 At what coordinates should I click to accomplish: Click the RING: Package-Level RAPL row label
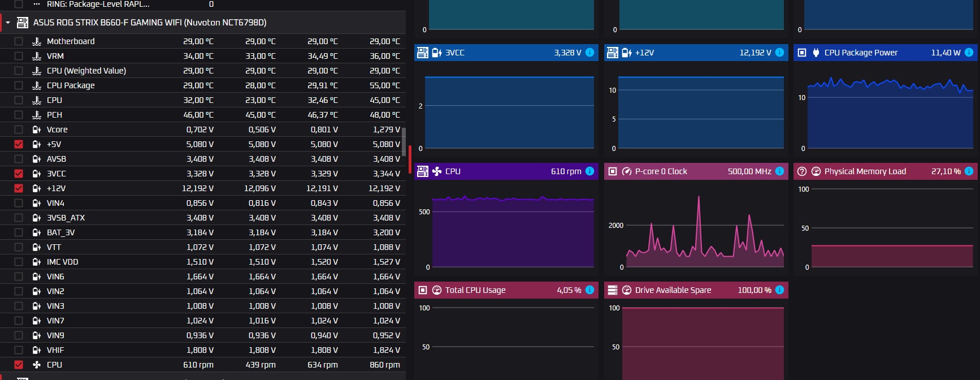[98, 4]
